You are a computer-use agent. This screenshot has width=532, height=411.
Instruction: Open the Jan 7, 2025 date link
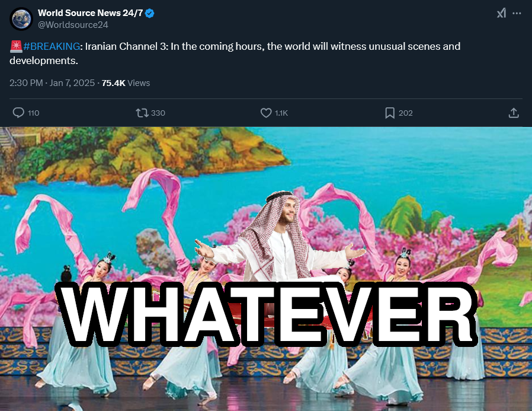tap(72, 83)
